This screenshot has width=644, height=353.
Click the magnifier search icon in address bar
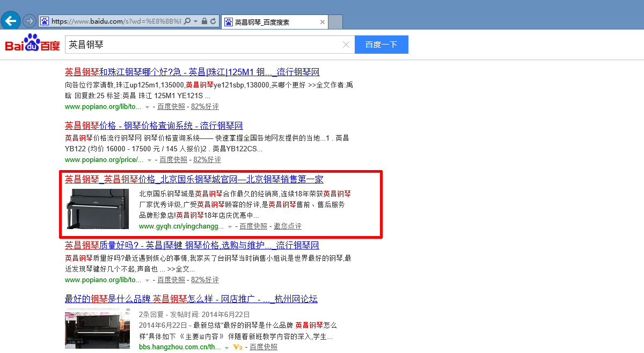pyautogui.click(x=187, y=21)
